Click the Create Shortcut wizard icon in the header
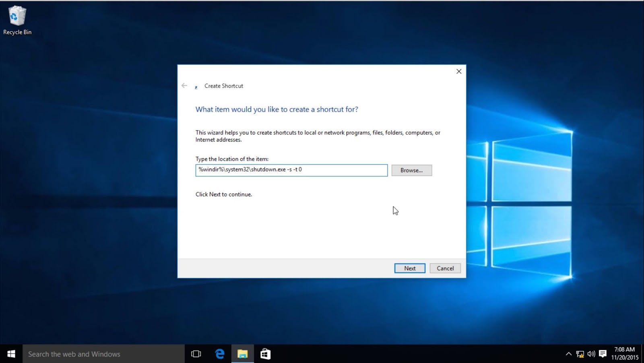This screenshot has width=644, height=363. click(196, 86)
